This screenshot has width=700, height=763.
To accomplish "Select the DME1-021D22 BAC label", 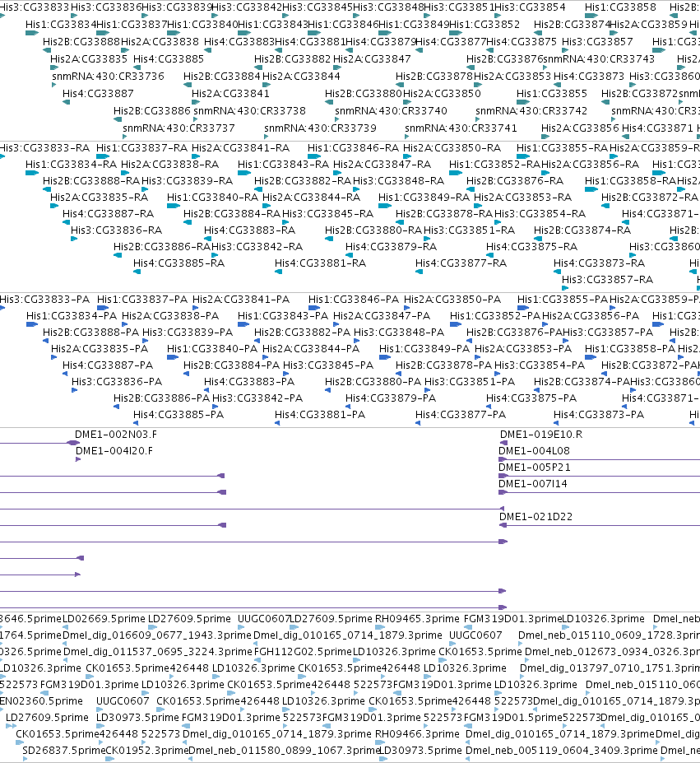I will [536, 517].
